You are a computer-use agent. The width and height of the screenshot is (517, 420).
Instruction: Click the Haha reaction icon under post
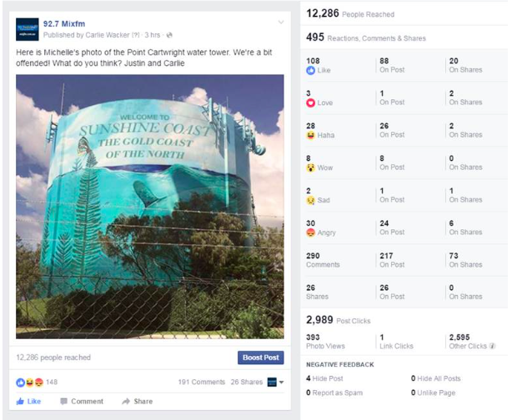pos(30,382)
